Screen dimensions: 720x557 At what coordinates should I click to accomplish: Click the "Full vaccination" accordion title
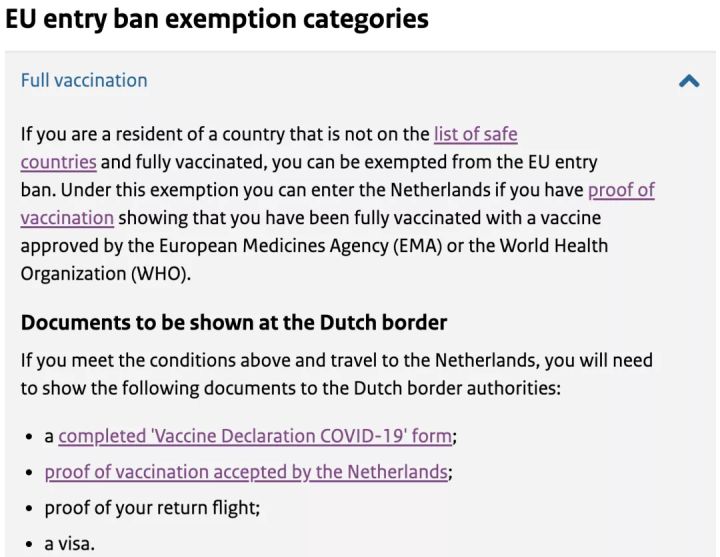point(84,80)
